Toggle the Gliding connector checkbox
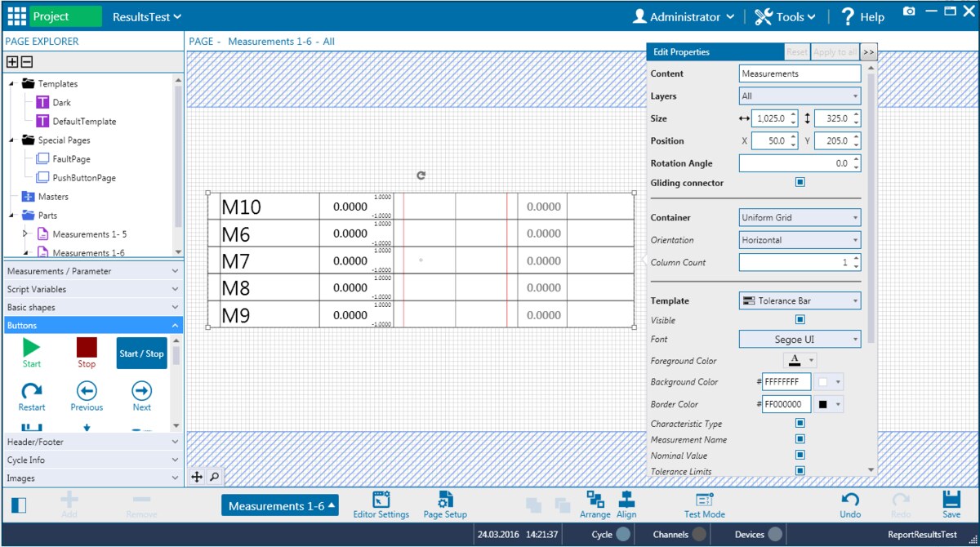The image size is (980, 547). pyautogui.click(x=800, y=183)
